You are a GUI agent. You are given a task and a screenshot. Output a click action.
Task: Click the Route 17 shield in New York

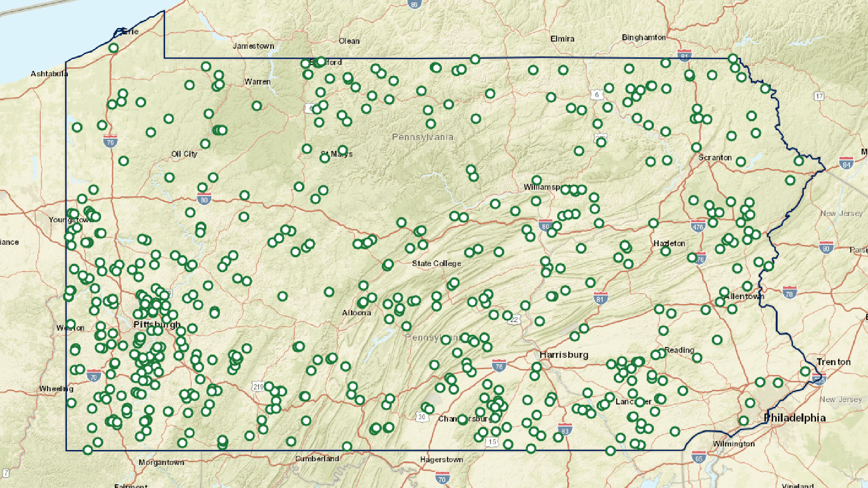[819, 96]
